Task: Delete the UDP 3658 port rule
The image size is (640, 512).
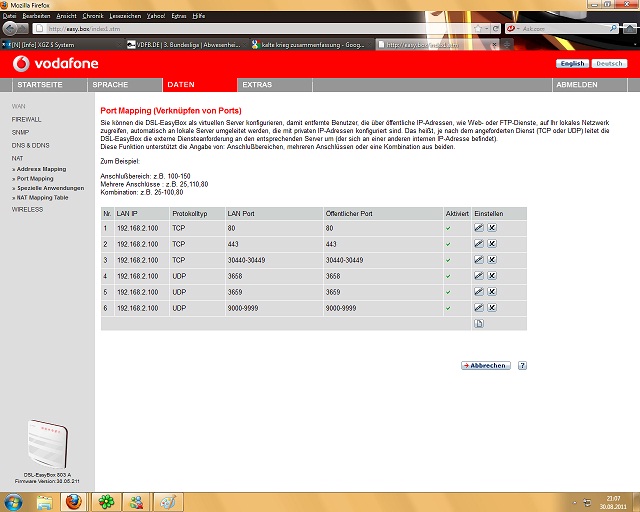Action: click(x=492, y=275)
